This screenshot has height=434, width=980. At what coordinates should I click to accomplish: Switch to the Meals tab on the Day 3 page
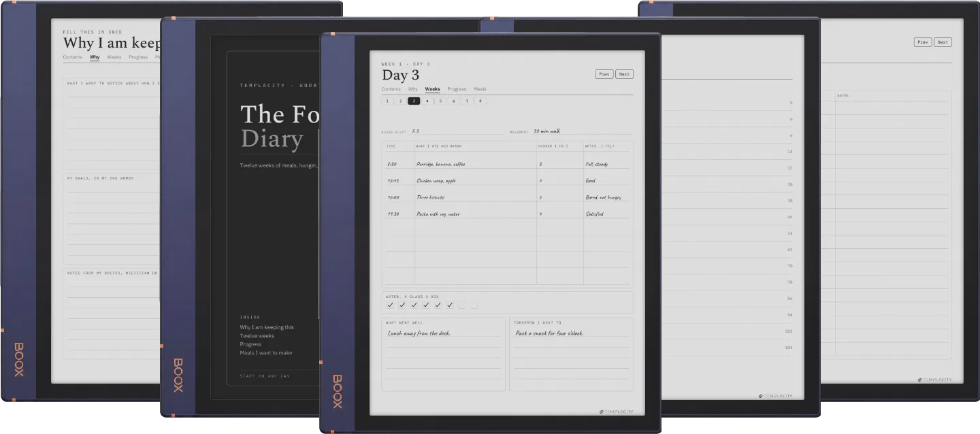coord(480,89)
